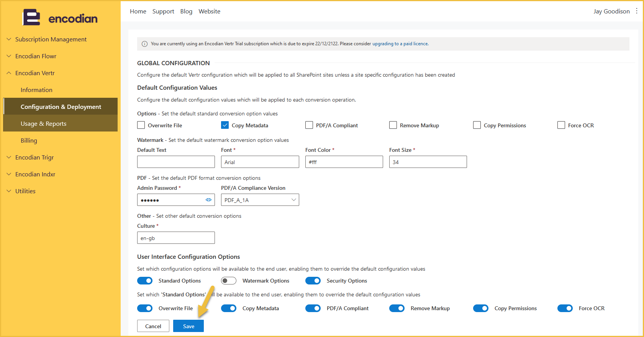Click the Culture field with en-gb
Viewport: 644px width, 337px height.
(176, 238)
